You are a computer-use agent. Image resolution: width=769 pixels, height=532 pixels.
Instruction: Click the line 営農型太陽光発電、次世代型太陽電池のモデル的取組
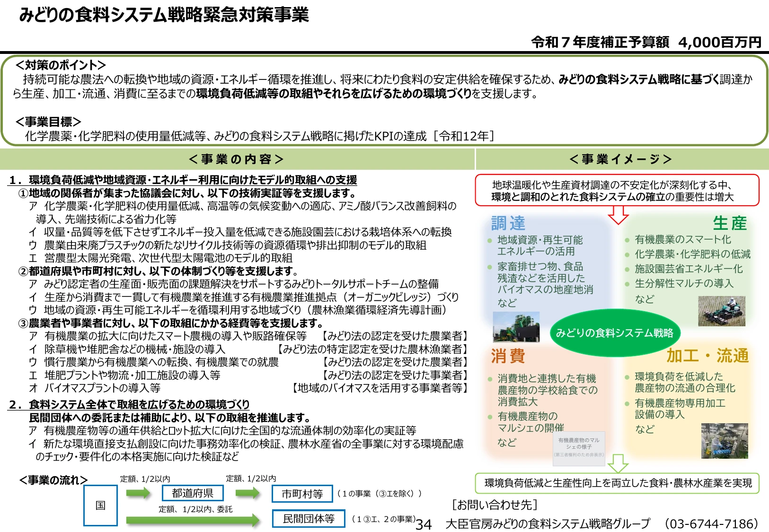pos(161,258)
